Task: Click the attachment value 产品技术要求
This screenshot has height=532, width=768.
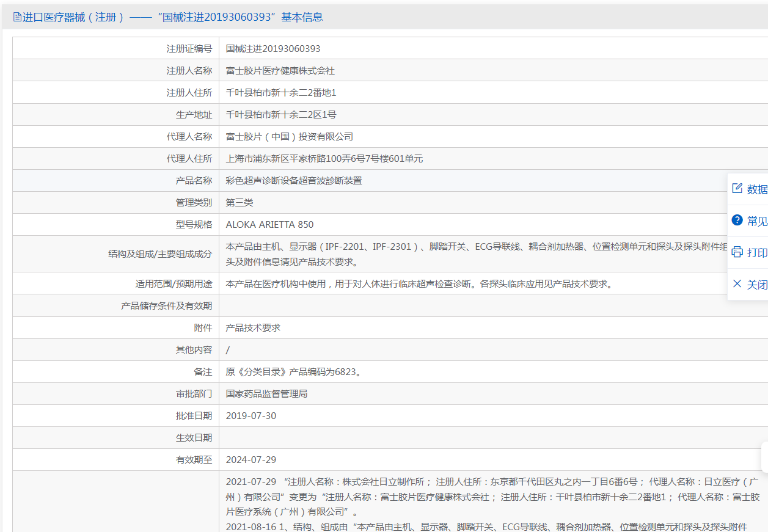Action: pos(253,328)
